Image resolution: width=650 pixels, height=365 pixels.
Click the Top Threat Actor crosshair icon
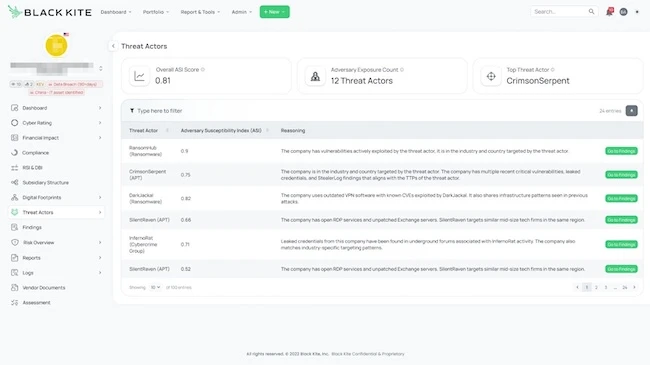click(491, 76)
